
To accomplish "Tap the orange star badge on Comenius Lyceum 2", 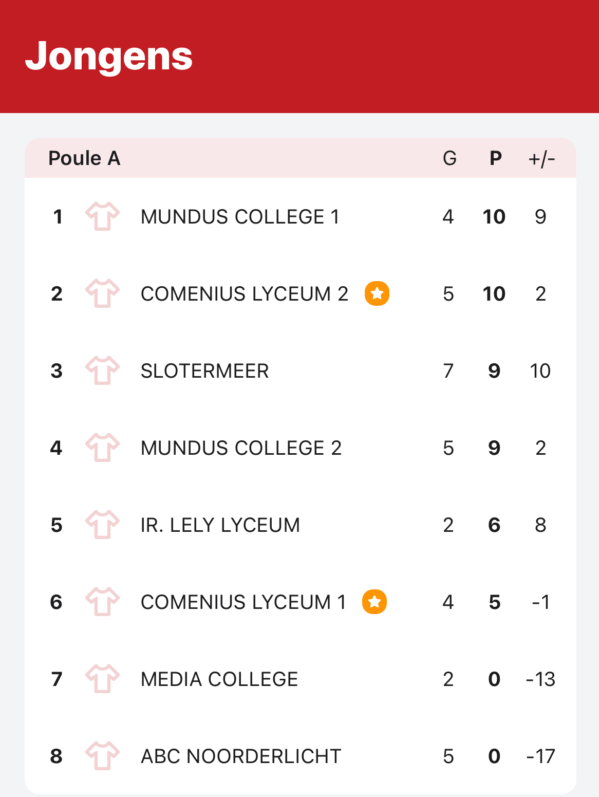I will pos(377,293).
